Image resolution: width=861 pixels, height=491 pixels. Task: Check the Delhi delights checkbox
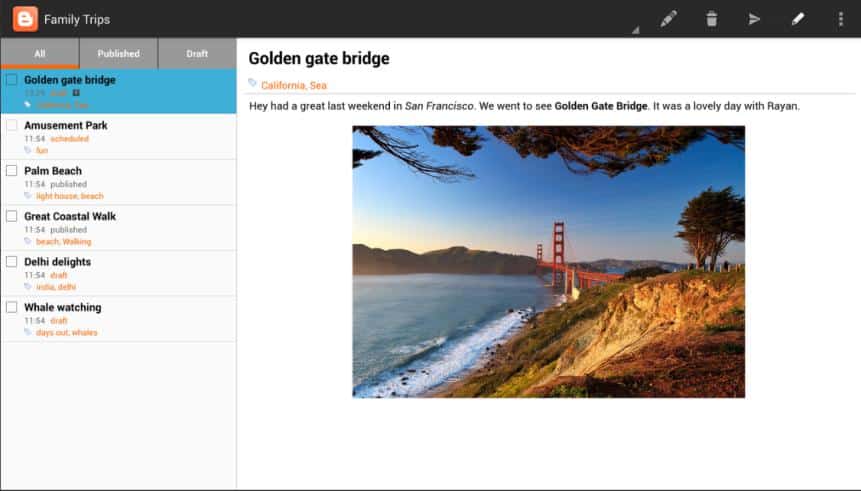(12, 262)
